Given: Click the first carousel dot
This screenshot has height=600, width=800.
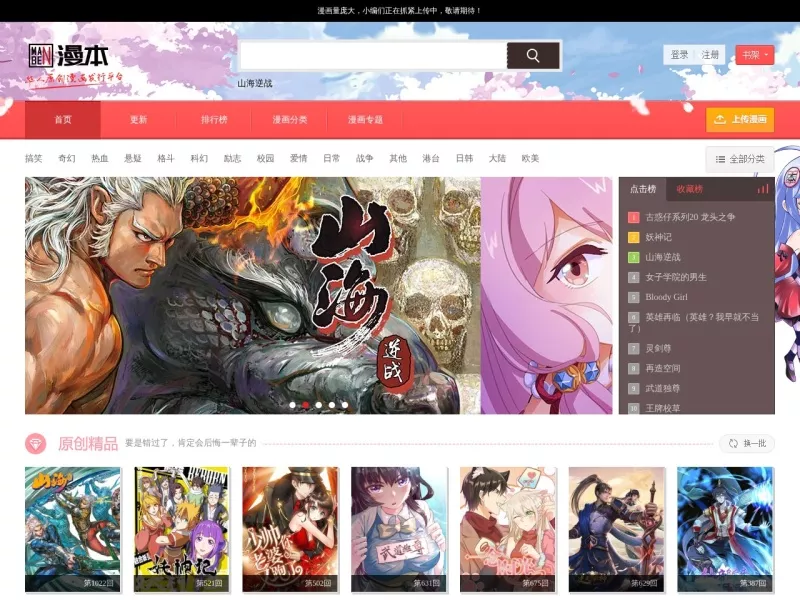Looking at the screenshot, I should [x=292, y=405].
